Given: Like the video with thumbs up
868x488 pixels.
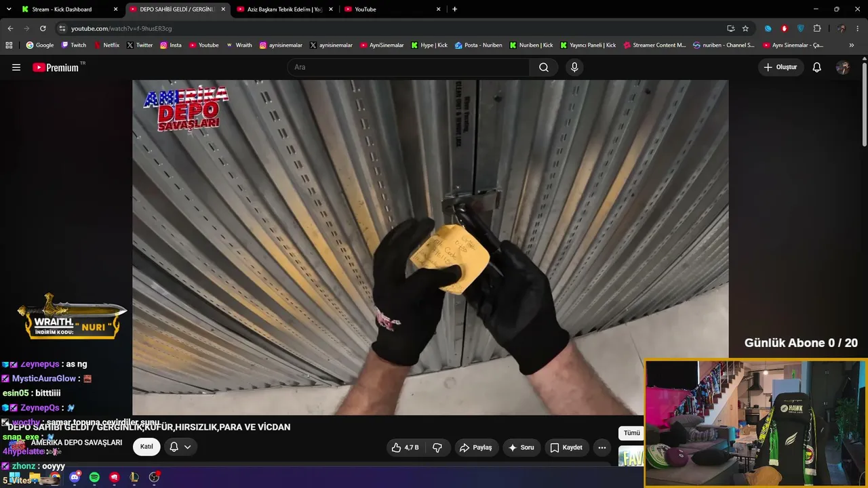Looking at the screenshot, I should click(x=405, y=447).
